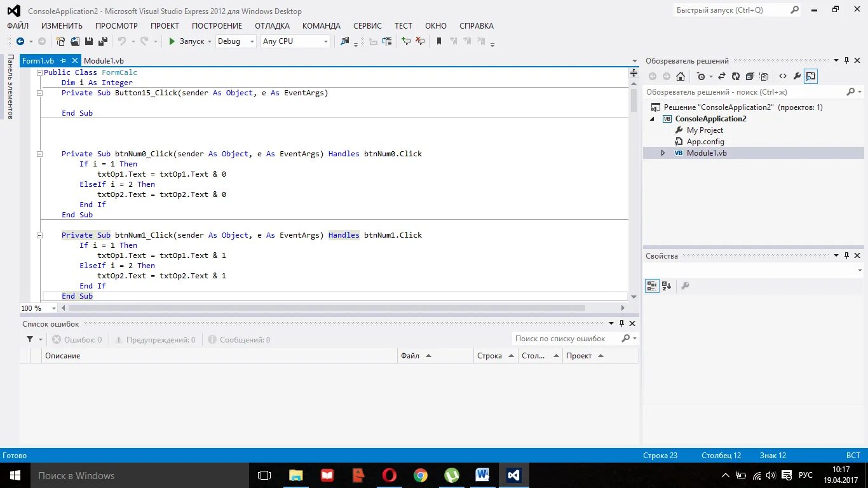868x488 pixels.
Task: Collapse the btnNum0_Click sub outline
Action: pos(39,154)
